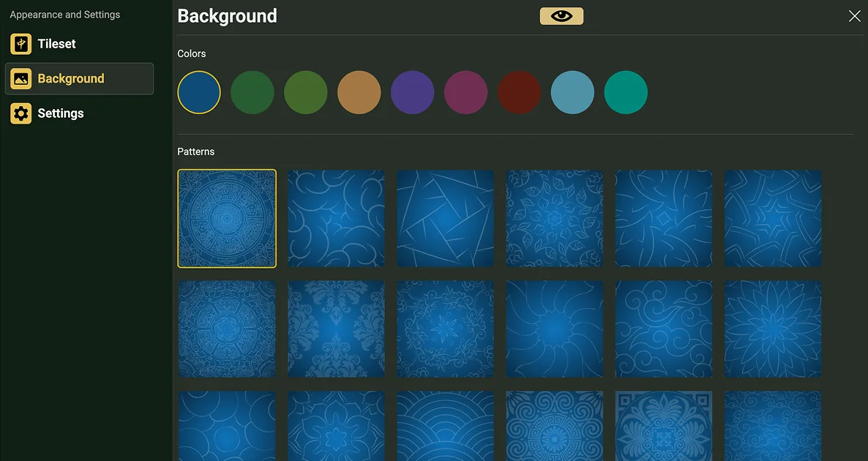This screenshot has width=868, height=461.
Task: Select the large lotus flower pattern
Action: click(x=773, y=329)
